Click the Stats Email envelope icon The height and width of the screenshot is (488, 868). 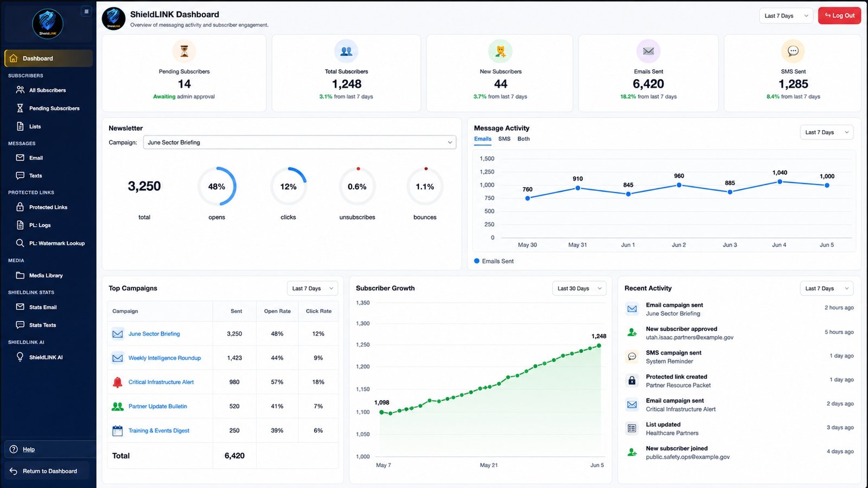click(x=20, y=307)
